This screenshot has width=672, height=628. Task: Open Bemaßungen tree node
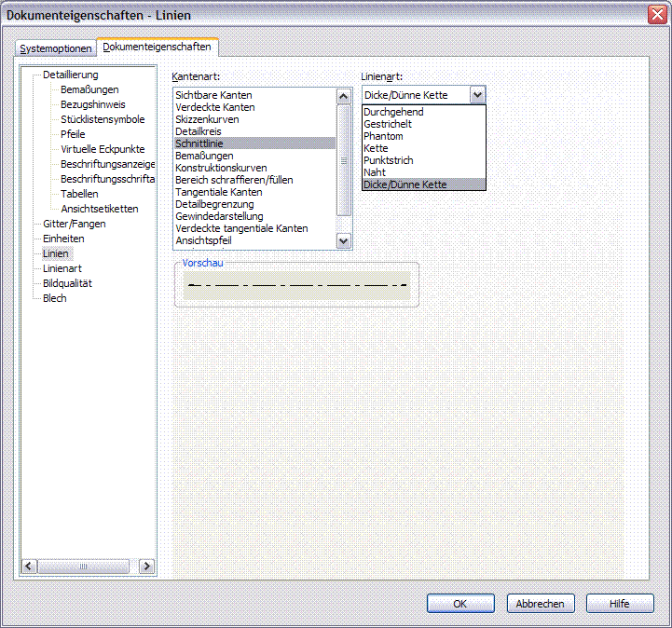tap(89, 89)
